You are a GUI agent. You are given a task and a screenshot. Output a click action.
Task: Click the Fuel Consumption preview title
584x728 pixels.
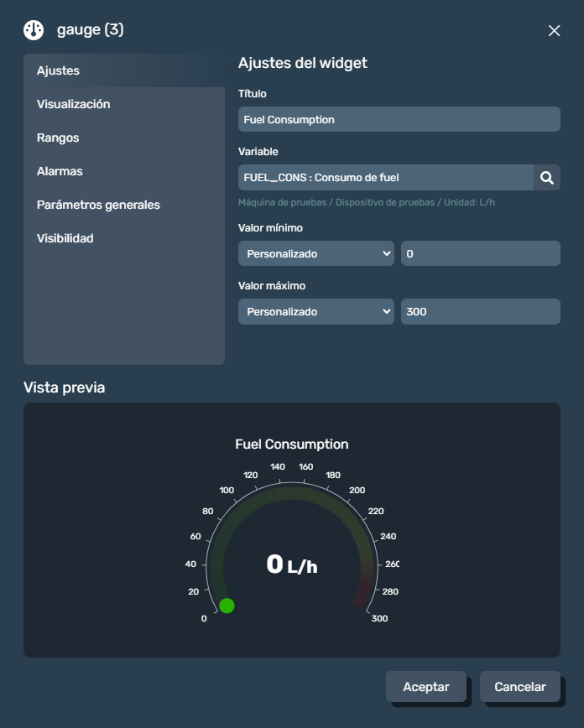click(291, 445)
